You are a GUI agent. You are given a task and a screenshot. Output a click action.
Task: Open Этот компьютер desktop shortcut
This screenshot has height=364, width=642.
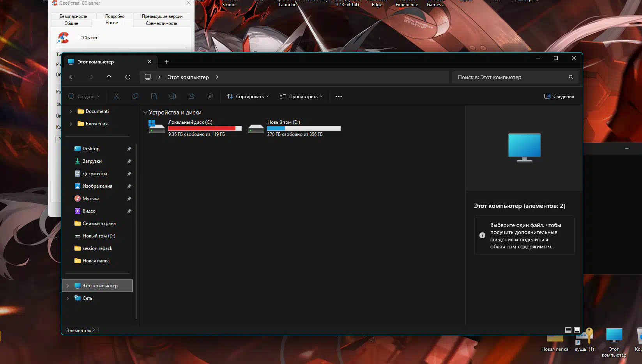tap(614, 342)
